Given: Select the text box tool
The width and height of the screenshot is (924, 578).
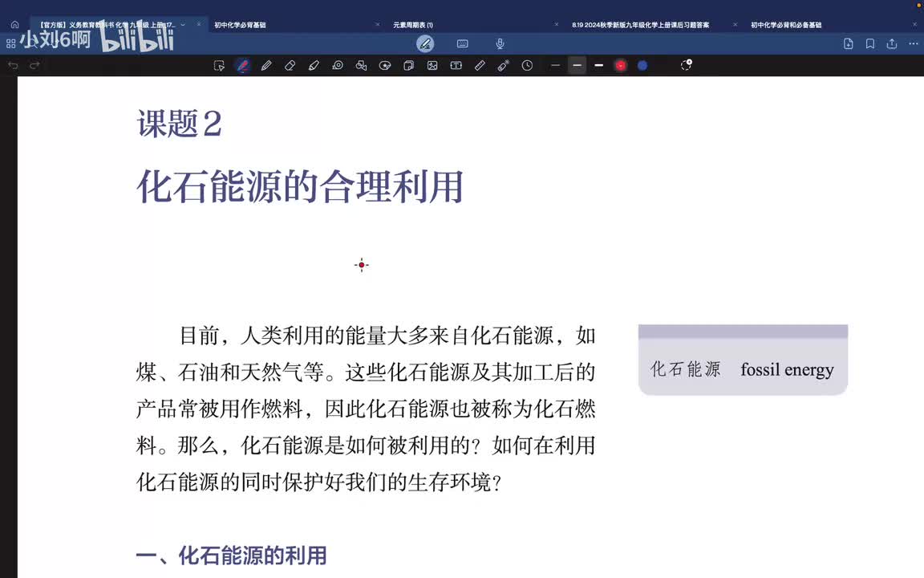Looking at the screenshot, I should point(456,66).
